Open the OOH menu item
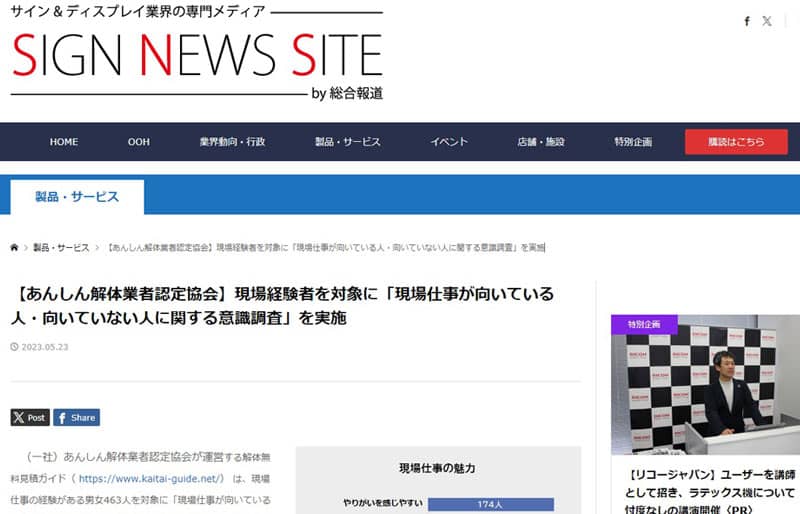The width and height of the screenshot is (800, 514). [139, 142]
